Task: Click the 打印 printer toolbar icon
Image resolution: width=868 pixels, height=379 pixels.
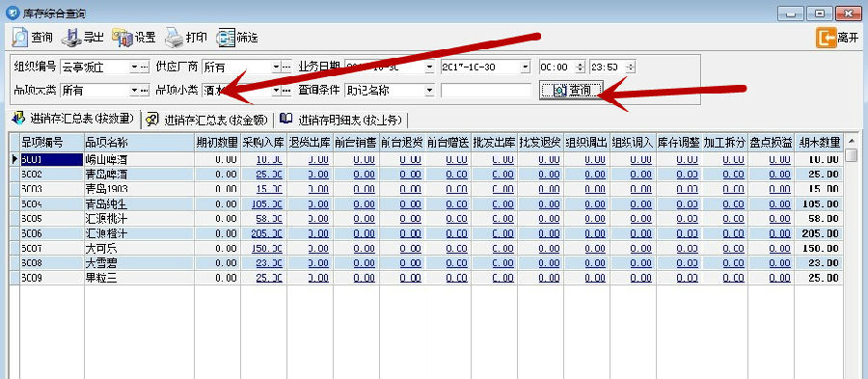Action: (175, 38)
